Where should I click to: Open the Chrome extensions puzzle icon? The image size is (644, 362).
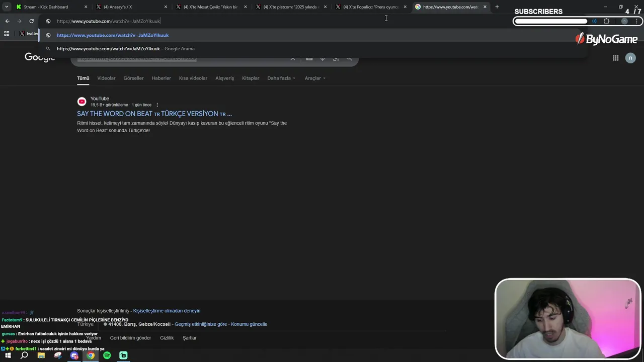(x=606, y=21)
